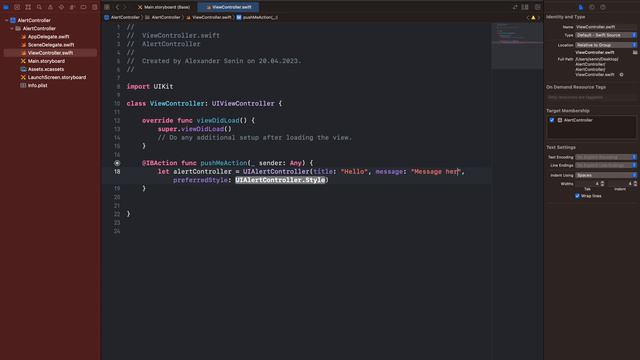Click the Name field ViewController.swift

tap(606, 27)
